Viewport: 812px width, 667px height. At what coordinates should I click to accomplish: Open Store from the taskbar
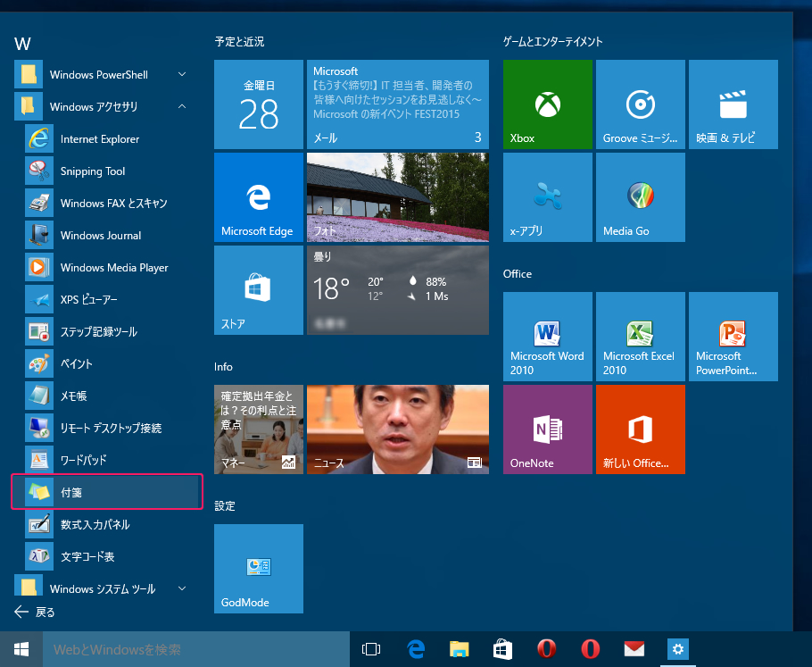[502, 649]
